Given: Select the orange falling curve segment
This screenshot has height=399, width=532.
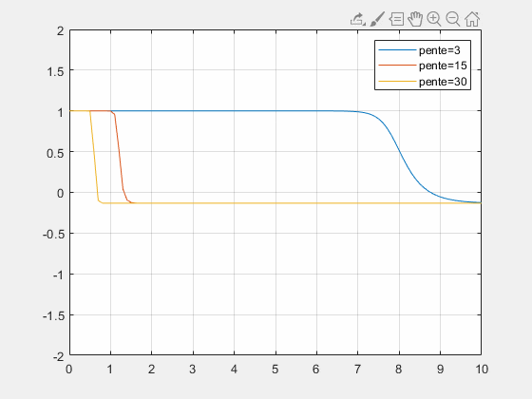Looking at the screenshot, I should [x=119, y=152].
